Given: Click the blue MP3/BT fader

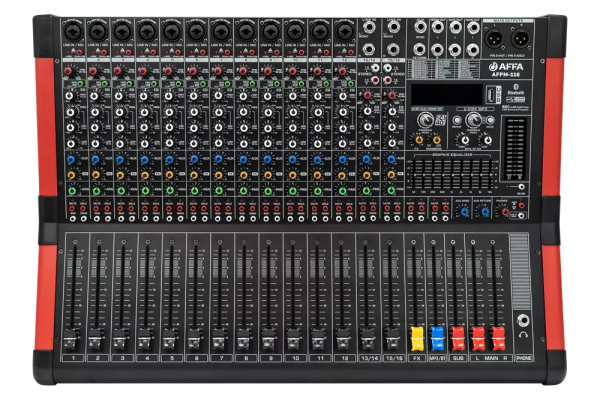Looking at the screenshot, I should tap(437, 339).
